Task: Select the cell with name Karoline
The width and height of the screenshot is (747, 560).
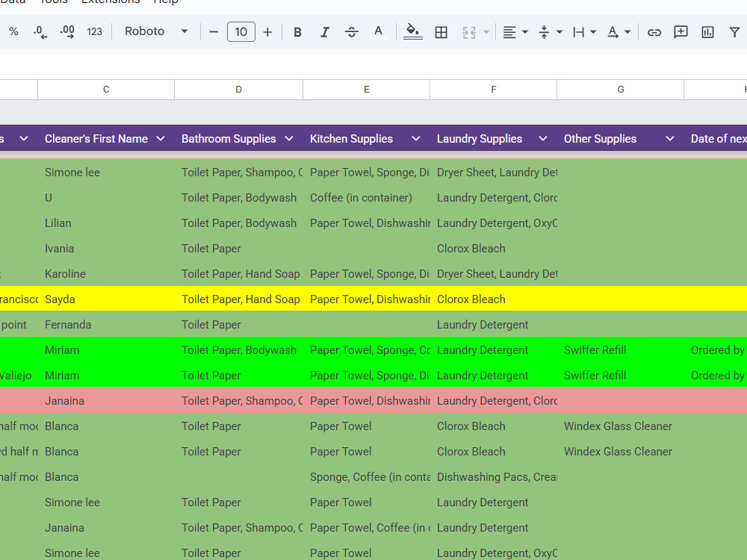Action: coord(106,274)
